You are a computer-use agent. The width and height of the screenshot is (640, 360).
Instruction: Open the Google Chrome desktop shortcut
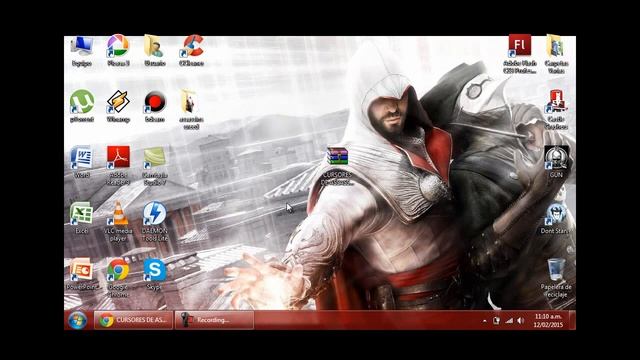coord(118,277)
